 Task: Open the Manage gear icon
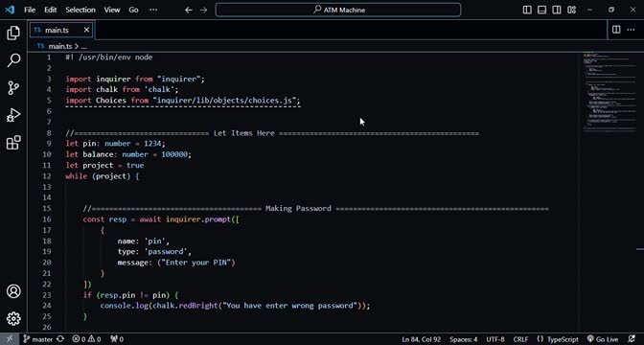pos(13,319)
